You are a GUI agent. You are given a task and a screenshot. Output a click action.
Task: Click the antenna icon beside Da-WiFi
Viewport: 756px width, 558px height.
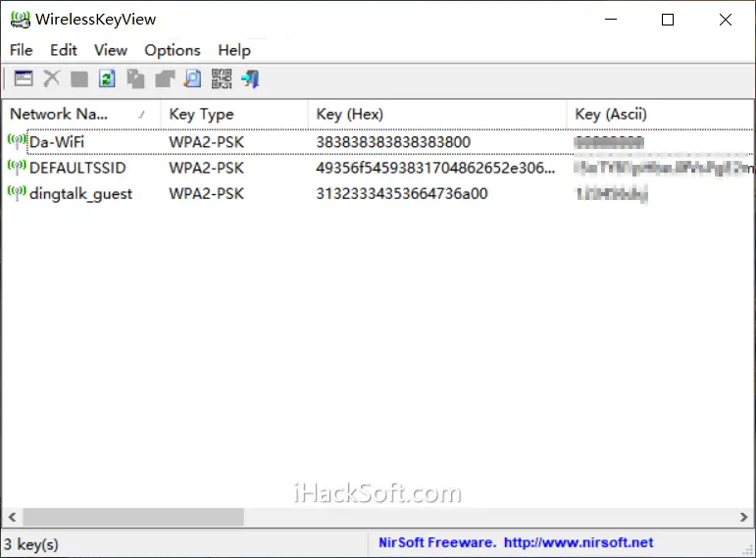18,142
